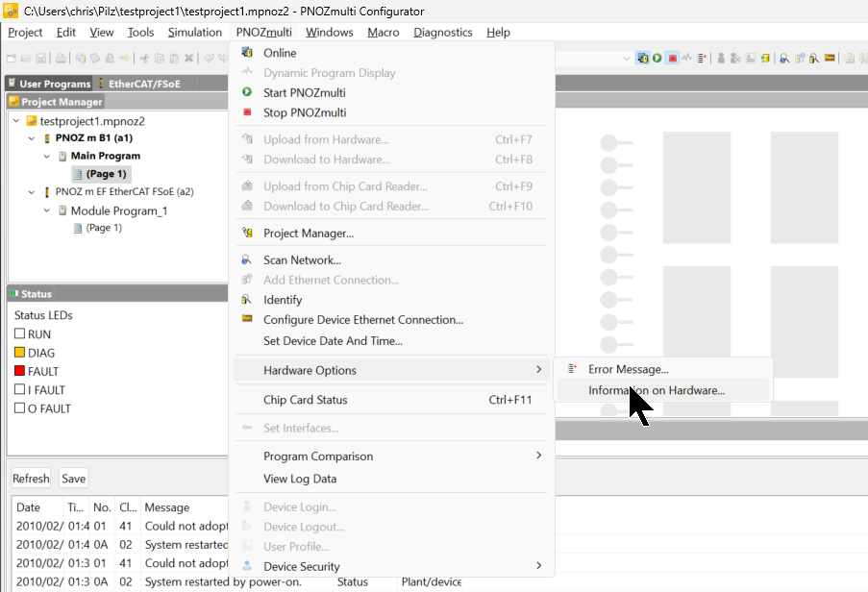This screenshot has width=868, height=592.
Task: Click the Print toolbar icon
Action: [x=61, y=58]
